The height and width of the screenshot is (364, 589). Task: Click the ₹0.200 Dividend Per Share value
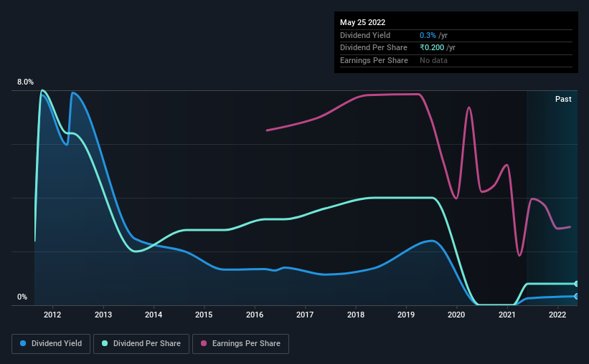pos(432,47)
